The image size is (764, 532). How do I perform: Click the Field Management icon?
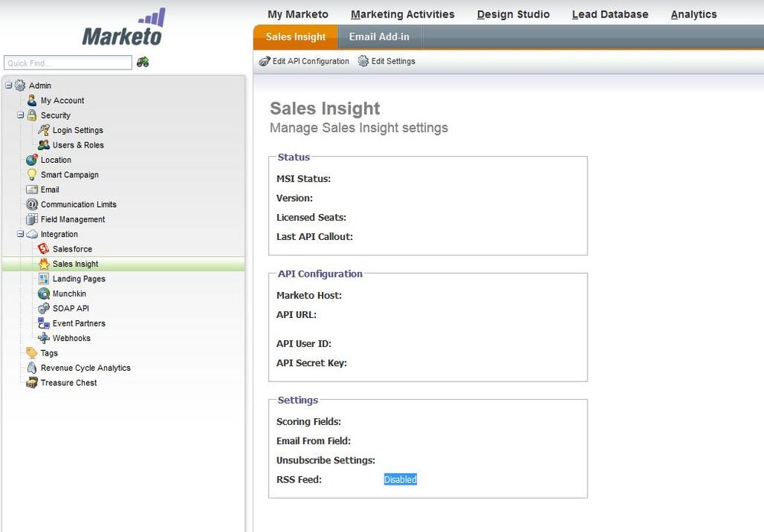(x=31, y=219)
